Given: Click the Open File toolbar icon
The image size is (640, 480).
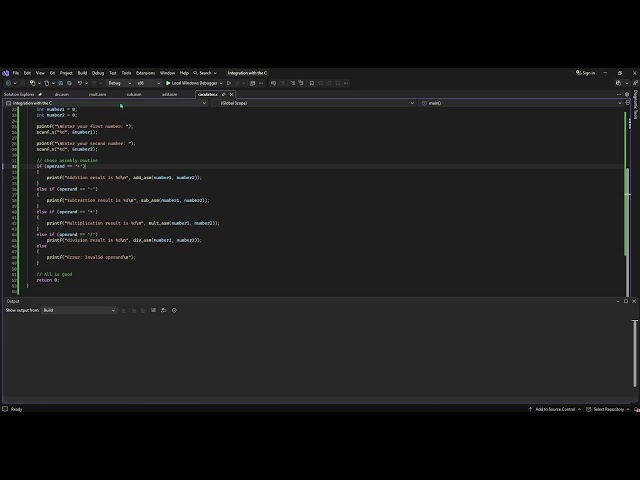Looking at the screenshot, I should (47, 83).
